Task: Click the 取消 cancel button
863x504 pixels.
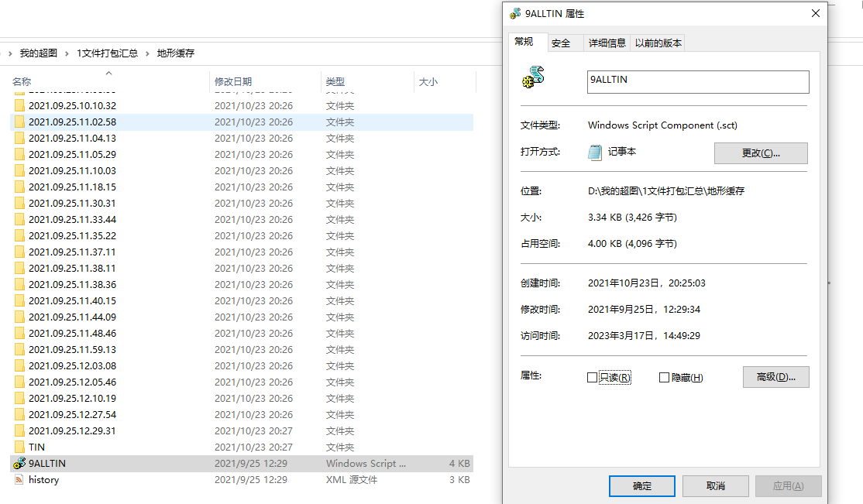Action: pos(716,486)
